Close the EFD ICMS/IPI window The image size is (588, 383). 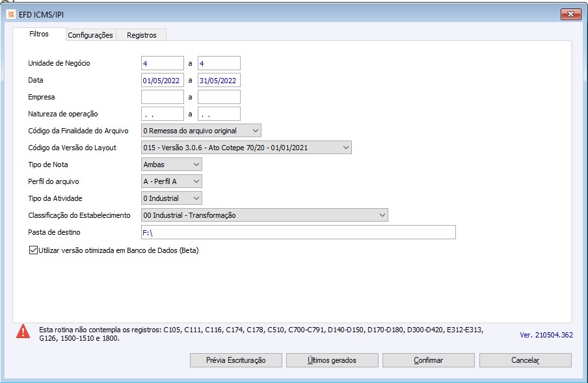pos(570,14)
